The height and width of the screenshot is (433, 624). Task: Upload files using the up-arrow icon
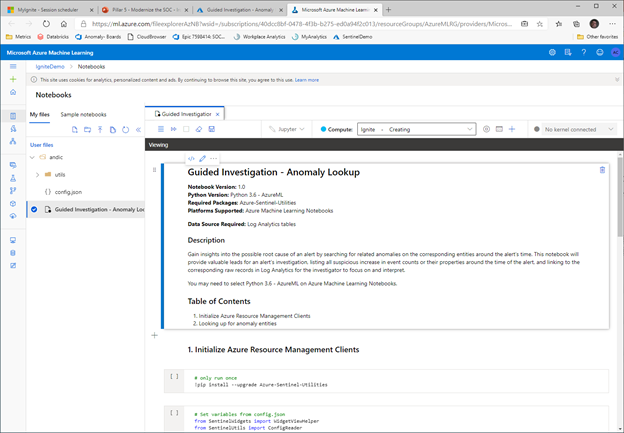pos(100,130)
